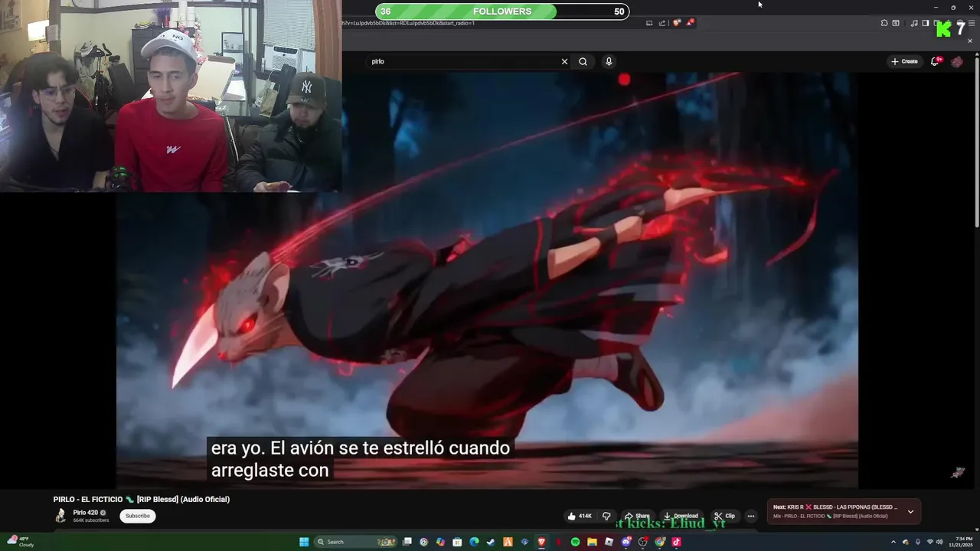Expand the Next up playlist chevron
Viewport: 980px width, 551px height.
[x=910, y=511]
